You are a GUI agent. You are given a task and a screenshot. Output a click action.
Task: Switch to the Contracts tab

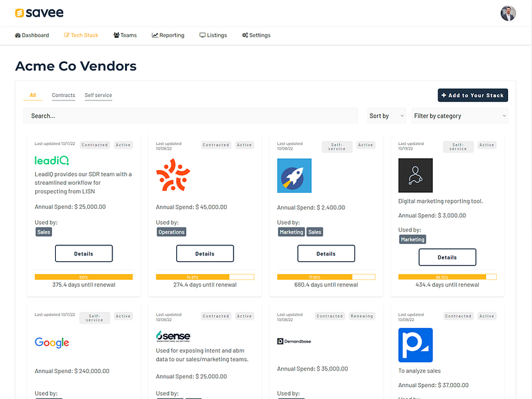[x=63, y=95]
